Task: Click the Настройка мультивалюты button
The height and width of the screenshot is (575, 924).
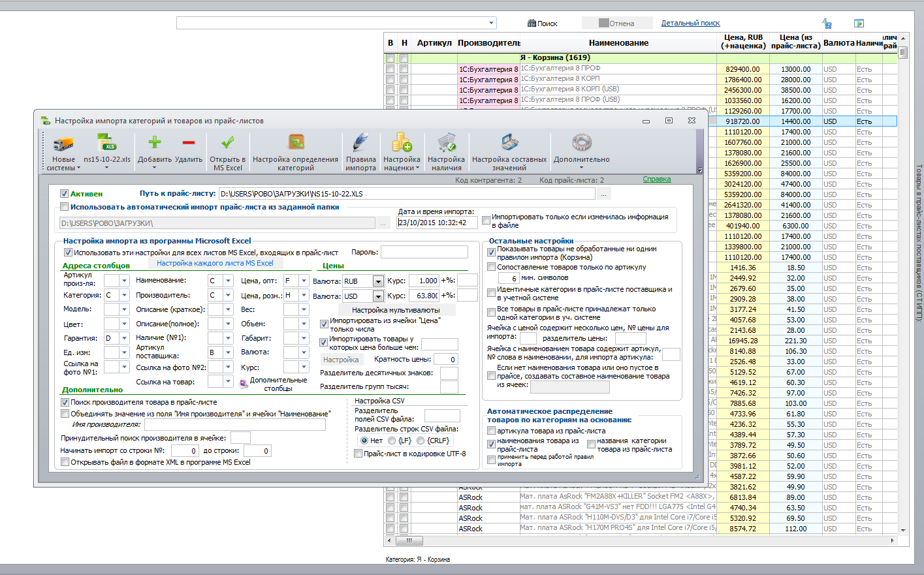Action: 396,310
